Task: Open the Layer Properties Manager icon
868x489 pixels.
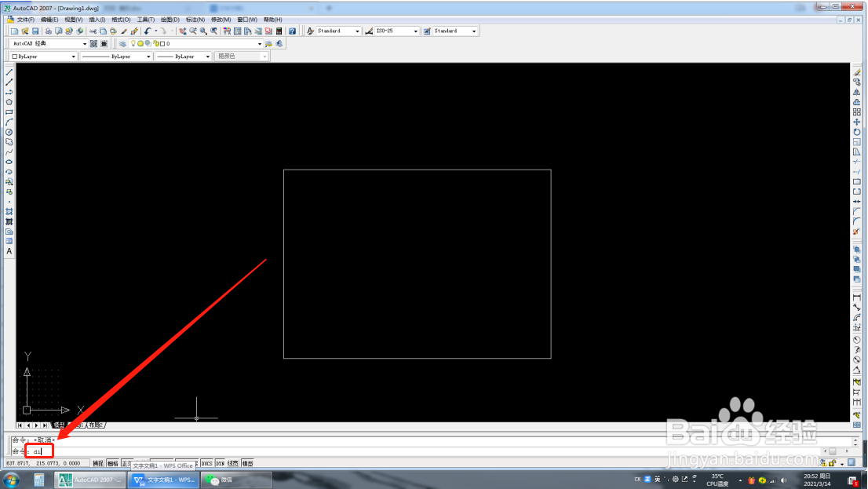Action: 122,43
